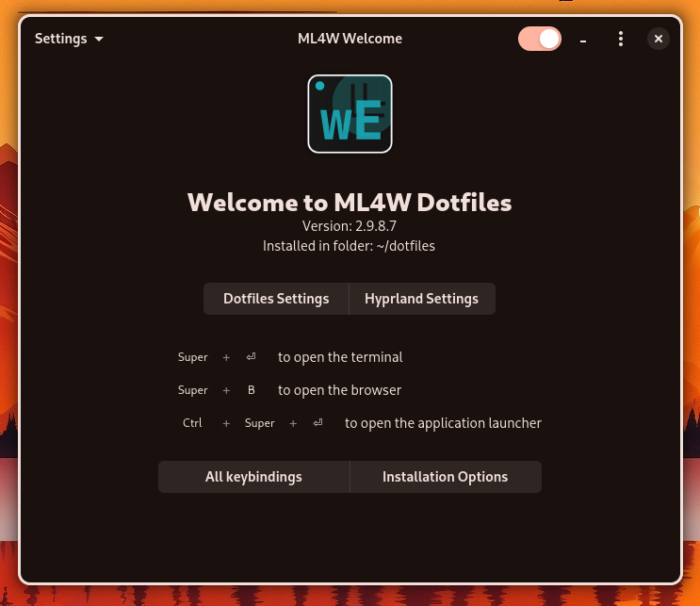Screen dimensions: 700x606
Task: Close the ML4W Welcome window
Action: [x=658, y=39]
